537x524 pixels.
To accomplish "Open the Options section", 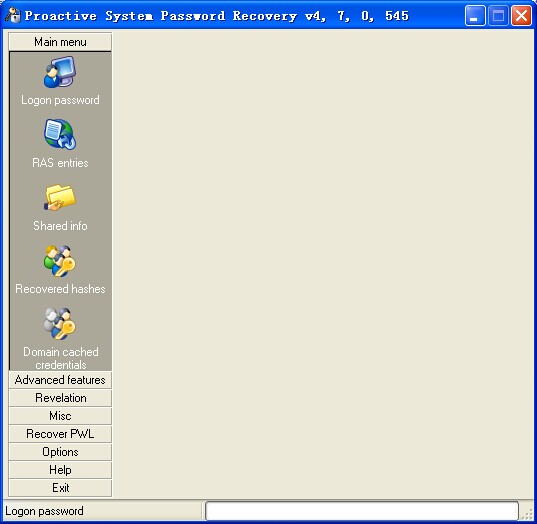I will [x=60, y=452].
